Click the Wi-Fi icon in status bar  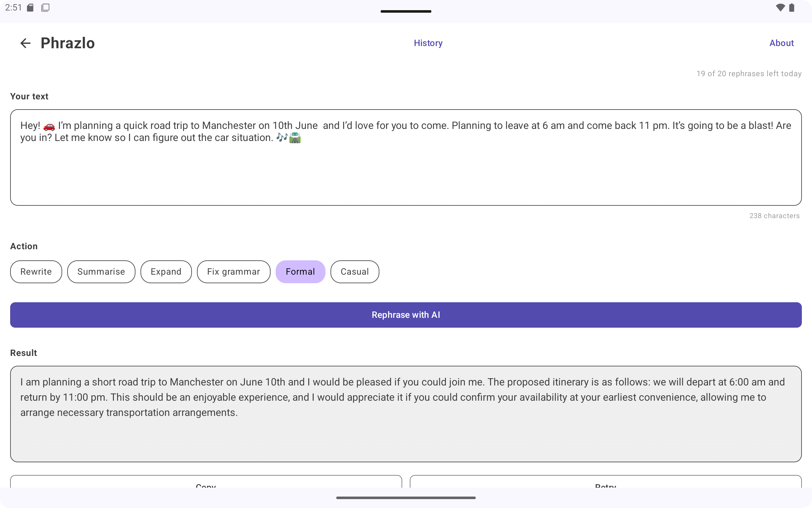(781, 7)
